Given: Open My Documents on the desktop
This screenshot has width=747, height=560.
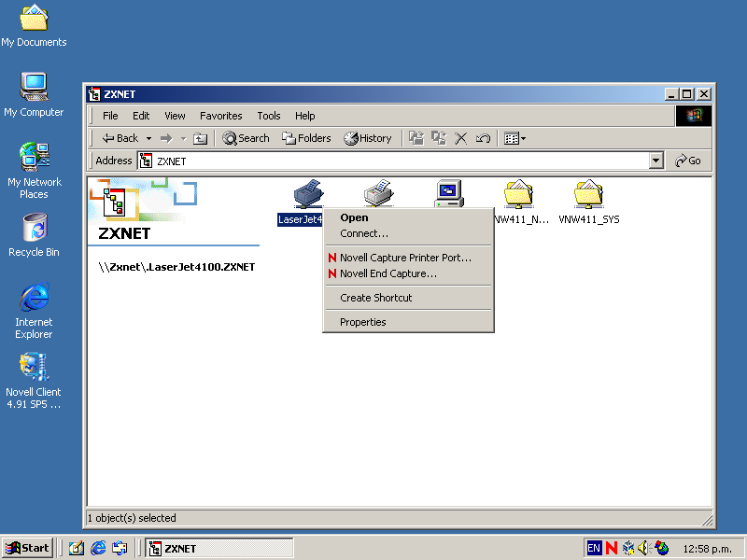Looking at the screenshot, I should [34, 26].
